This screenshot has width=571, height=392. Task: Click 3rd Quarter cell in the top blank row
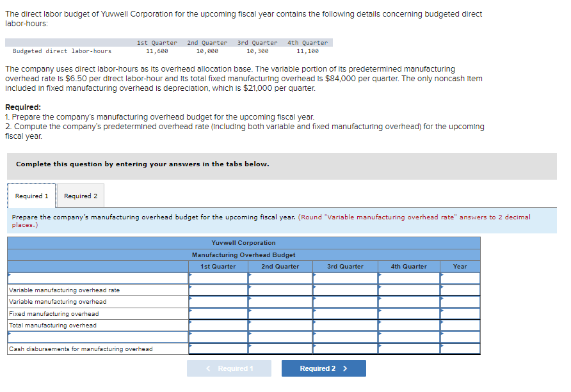point(345,278)
